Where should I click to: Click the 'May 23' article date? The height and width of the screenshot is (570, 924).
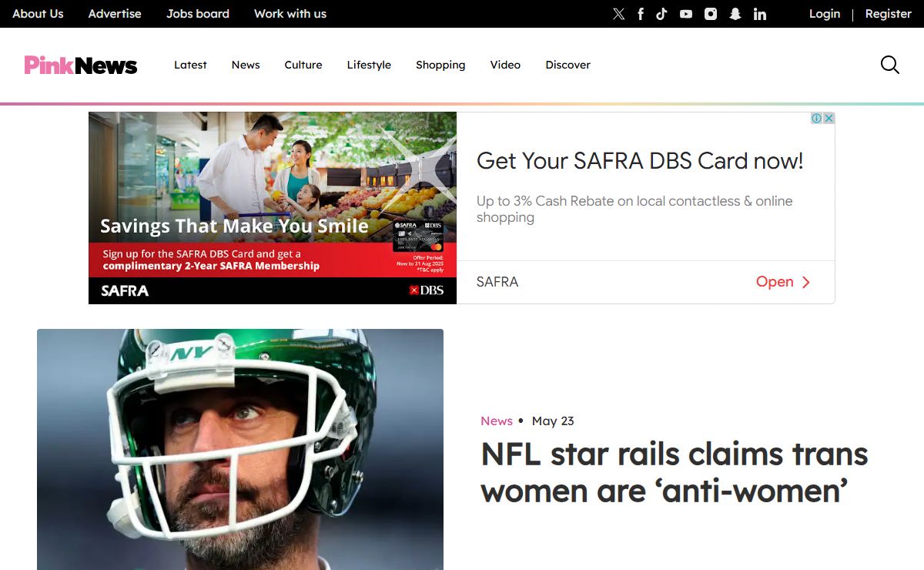[553, 421]
